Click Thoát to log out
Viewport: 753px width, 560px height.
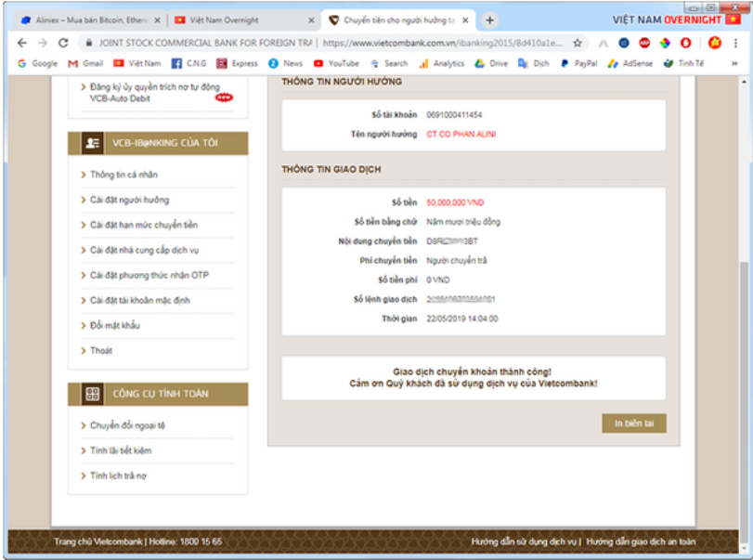[x=101, y=351]
